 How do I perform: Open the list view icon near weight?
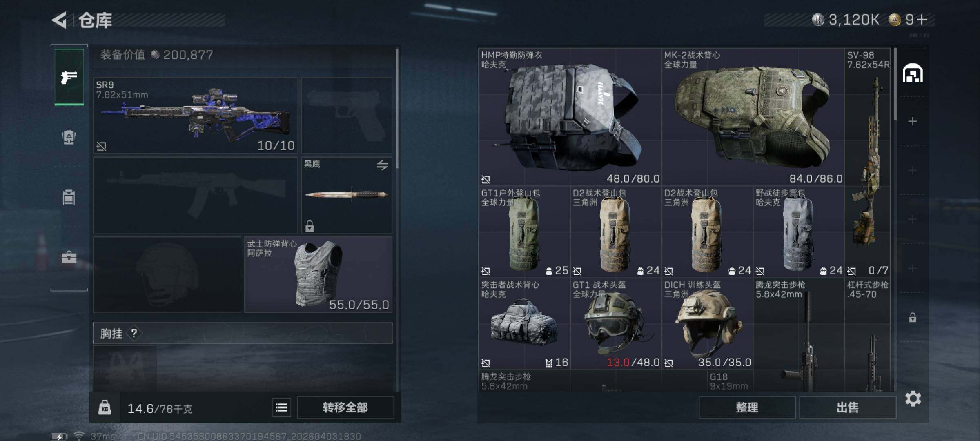point(281,408)
